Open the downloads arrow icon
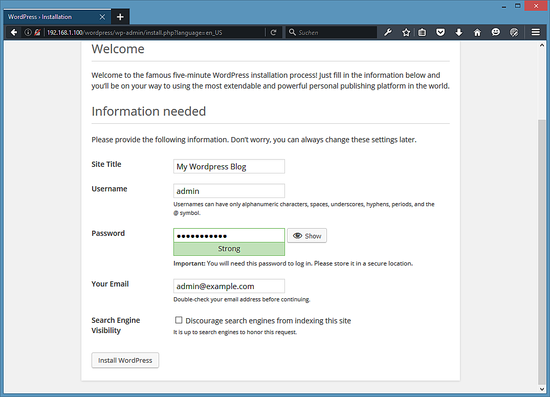 click(x=459, y=33)
